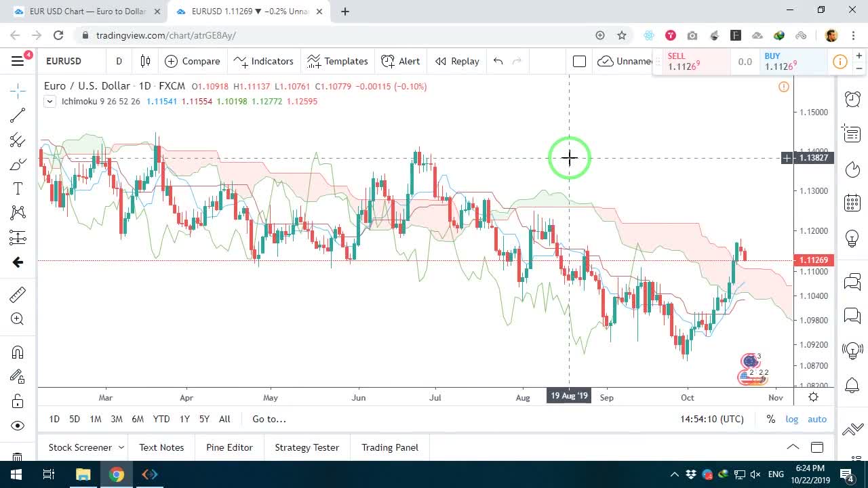This screenshot has height=488, width=868.
Task: Open the ideas stream broadcast icon
Action: tap(852, 350)
